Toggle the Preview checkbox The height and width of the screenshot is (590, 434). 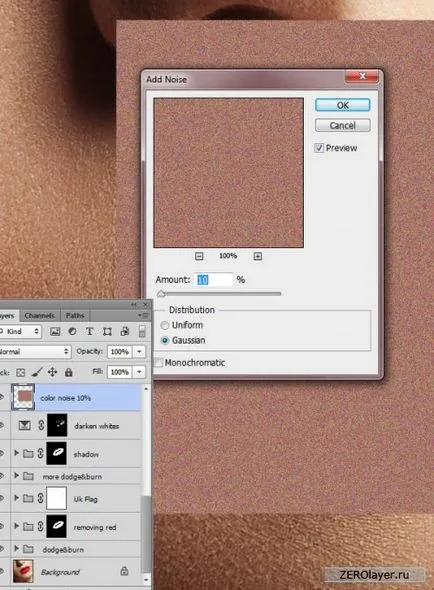[x=319, y=148]
